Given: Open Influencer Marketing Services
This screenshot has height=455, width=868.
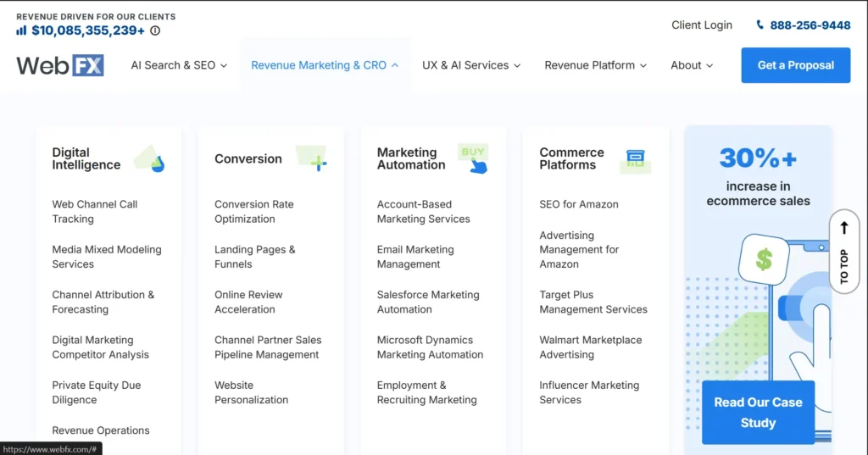Looking at the screenshot, I should click(x=589, y=392).
